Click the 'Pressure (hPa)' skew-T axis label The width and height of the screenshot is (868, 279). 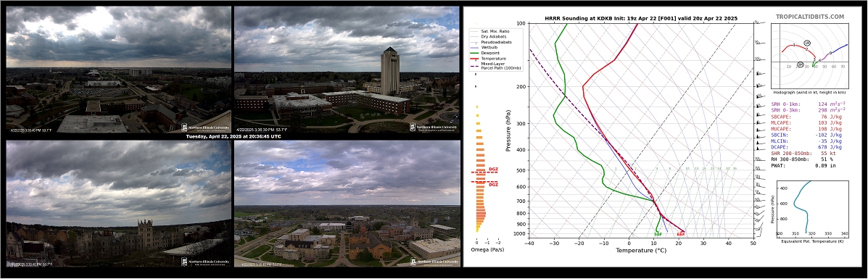509,131
